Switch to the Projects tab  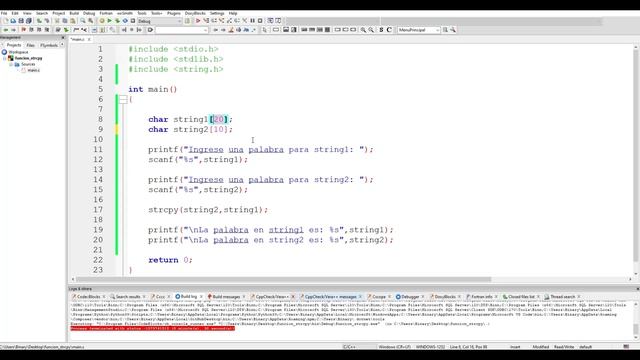[x=13, y=45]
